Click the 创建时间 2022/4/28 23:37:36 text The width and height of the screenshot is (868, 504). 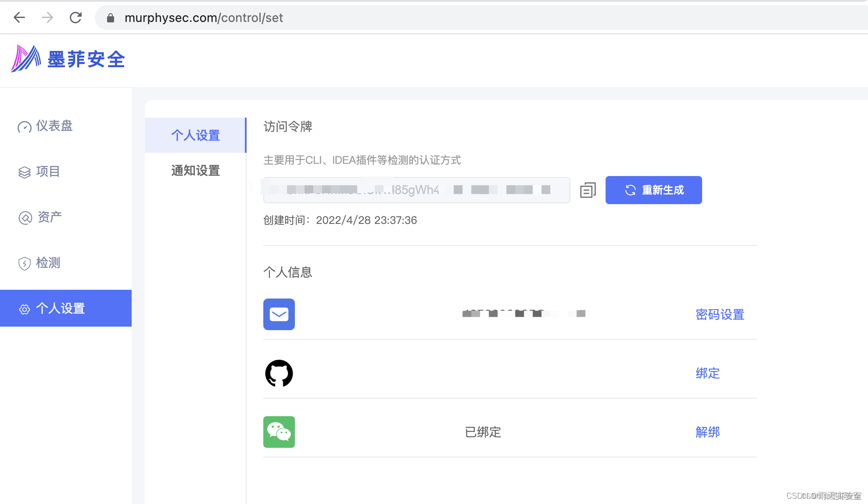[x=340, y=220]
